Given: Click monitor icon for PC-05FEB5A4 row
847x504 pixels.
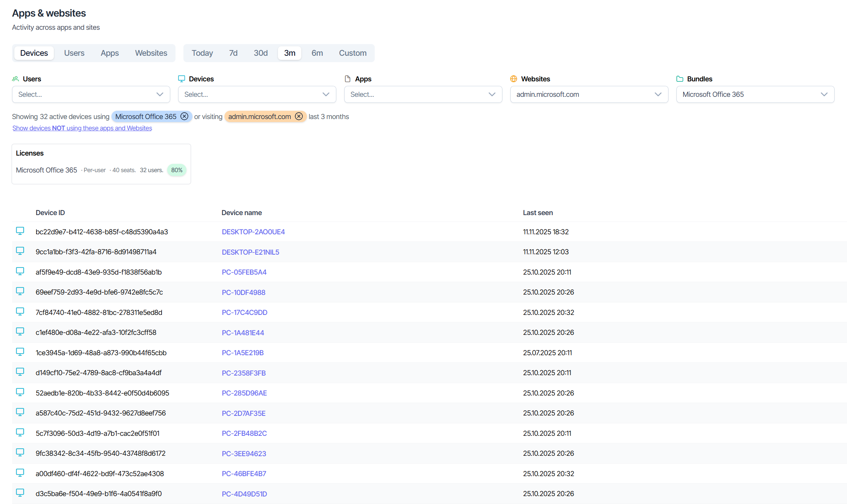Looking at the screenshot, I should point(20,271).
